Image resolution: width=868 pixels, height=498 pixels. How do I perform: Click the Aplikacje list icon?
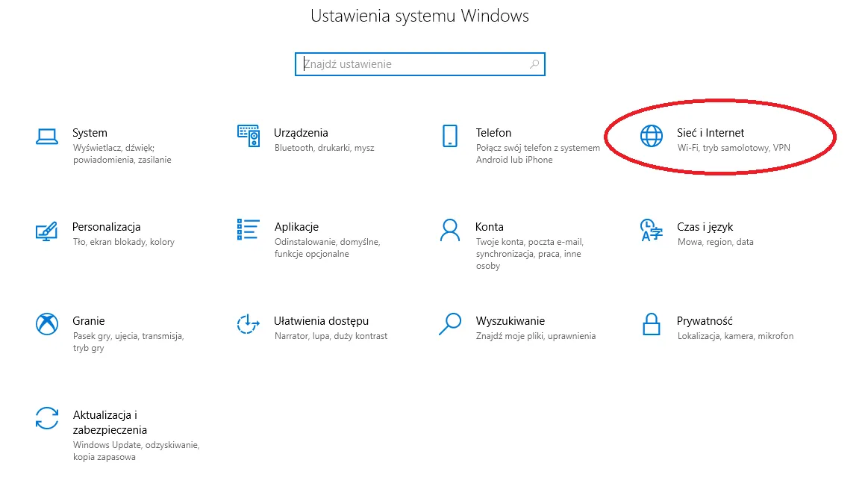[249, 230]
